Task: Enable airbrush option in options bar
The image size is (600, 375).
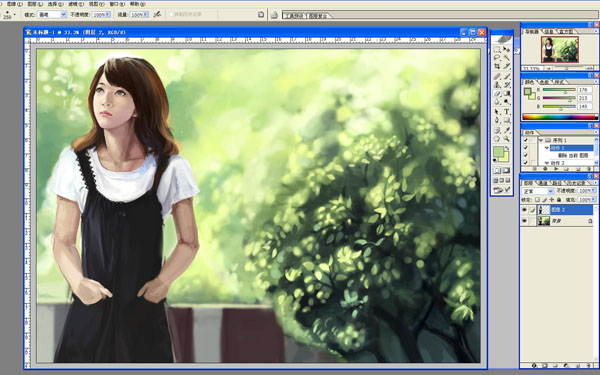Action: [157, 15]
